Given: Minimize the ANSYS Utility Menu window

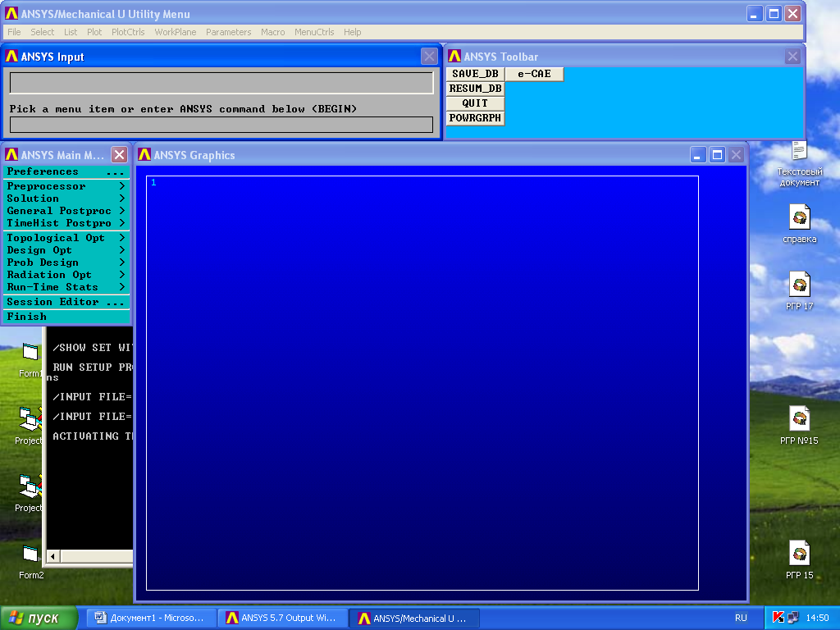Looking at the screenshot, I should click(x=755, y=14).
